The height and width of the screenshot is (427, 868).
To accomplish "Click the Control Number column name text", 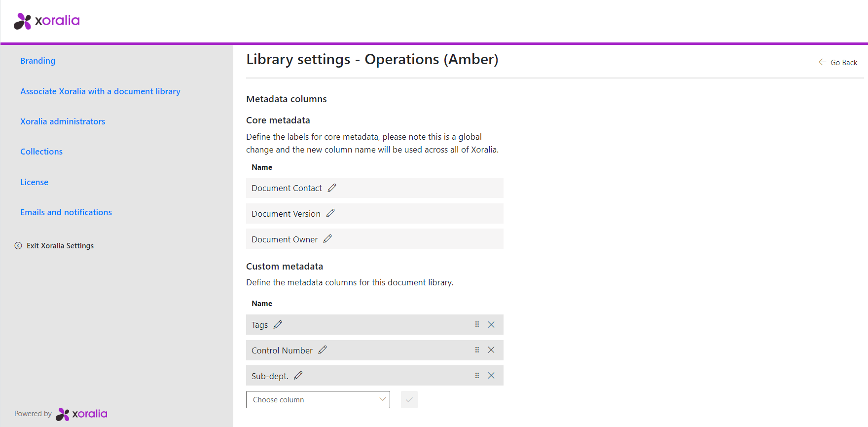I will coord(282,350).
